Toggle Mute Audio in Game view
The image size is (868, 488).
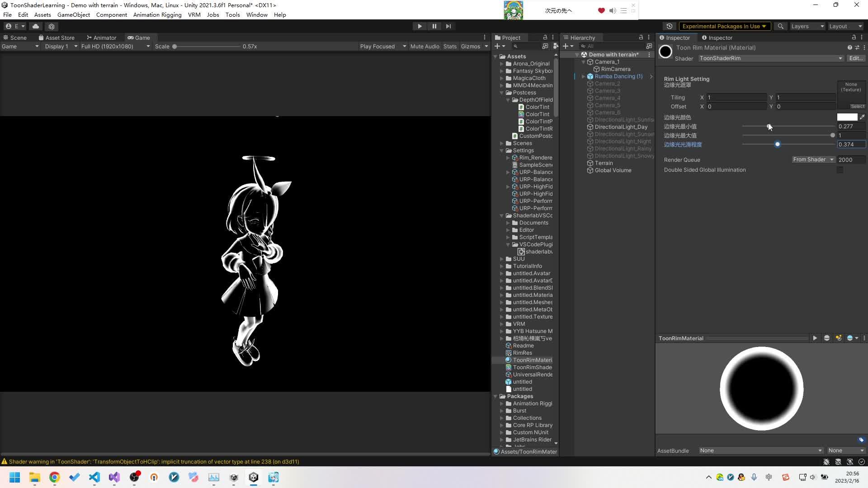click(425, 46)
